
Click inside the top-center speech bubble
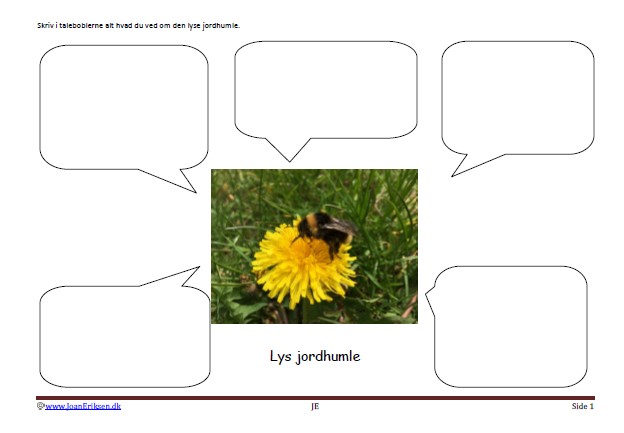326,90
